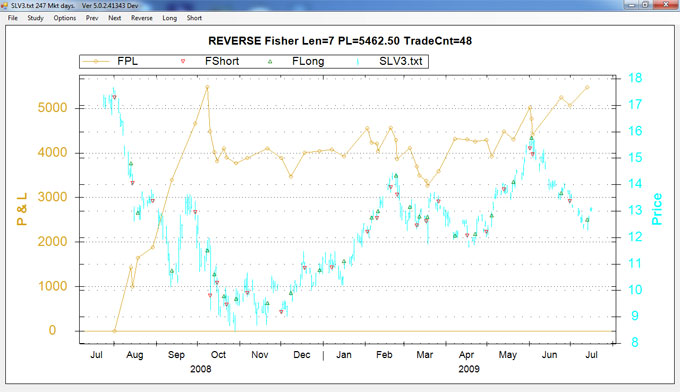Click the 0 P&L axis value

click(52, 330)
